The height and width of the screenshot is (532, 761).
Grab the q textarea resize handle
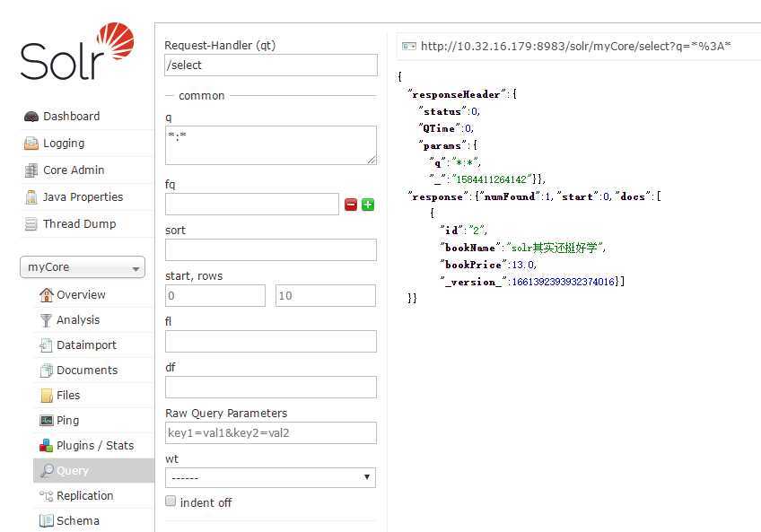[x=372, y=160]
